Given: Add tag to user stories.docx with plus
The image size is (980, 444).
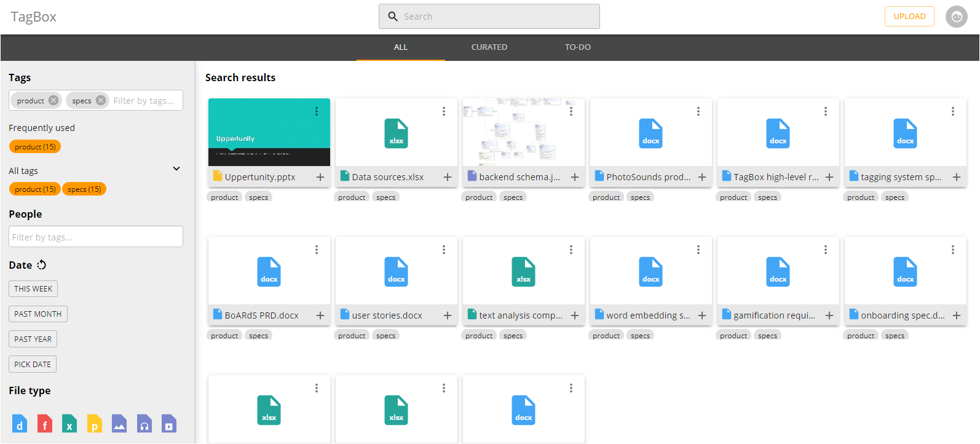Looking at the screenshot, I should pos(448,315).
